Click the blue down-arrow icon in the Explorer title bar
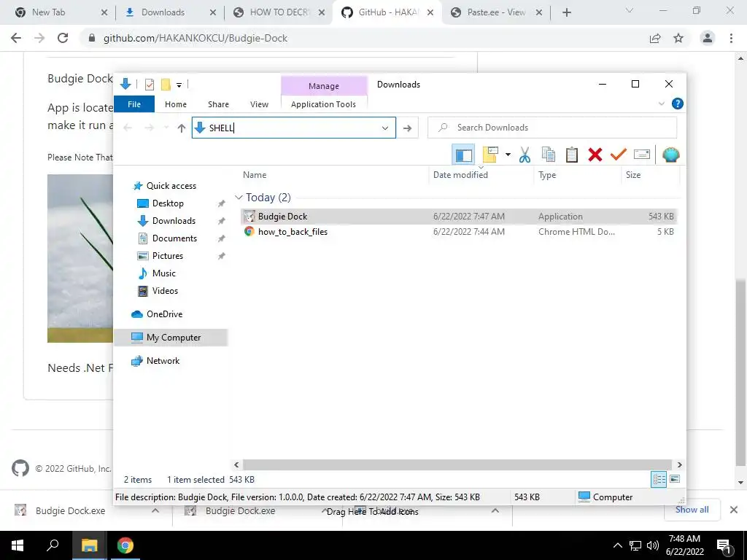 pyautogui.click(x=125, y=85)
